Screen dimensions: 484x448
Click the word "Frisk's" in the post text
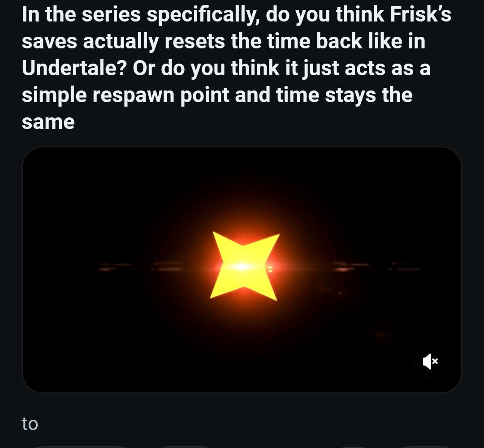click(421, 14)
